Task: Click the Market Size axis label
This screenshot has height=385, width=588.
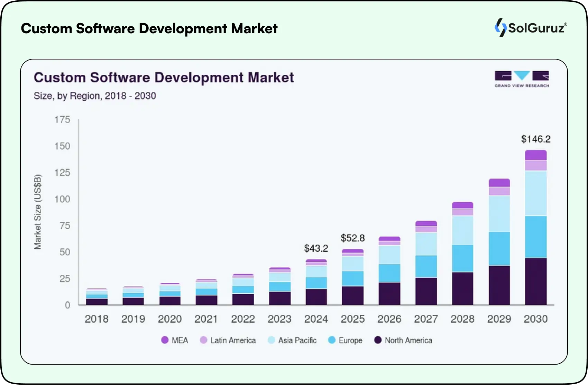Action: pyautogui.click(x=39, y=212)
